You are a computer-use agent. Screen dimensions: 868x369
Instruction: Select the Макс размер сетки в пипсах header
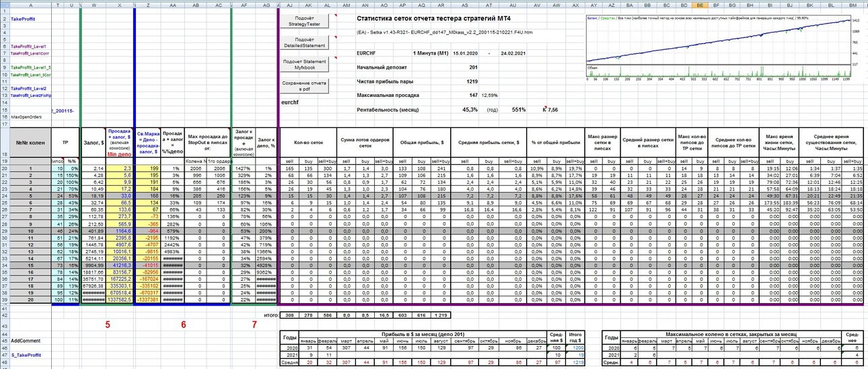pyautogui.click(x=603, y=143)
